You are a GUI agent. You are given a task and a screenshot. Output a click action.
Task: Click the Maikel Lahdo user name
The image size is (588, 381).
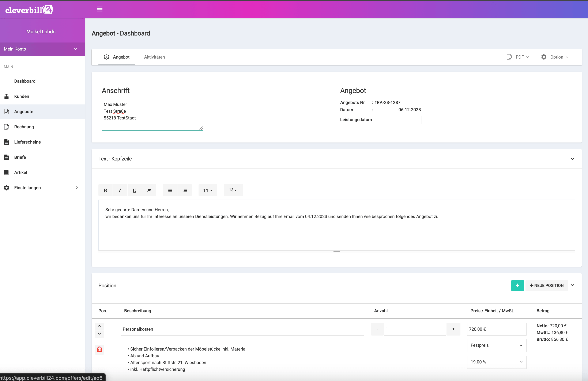click(41, 32)
